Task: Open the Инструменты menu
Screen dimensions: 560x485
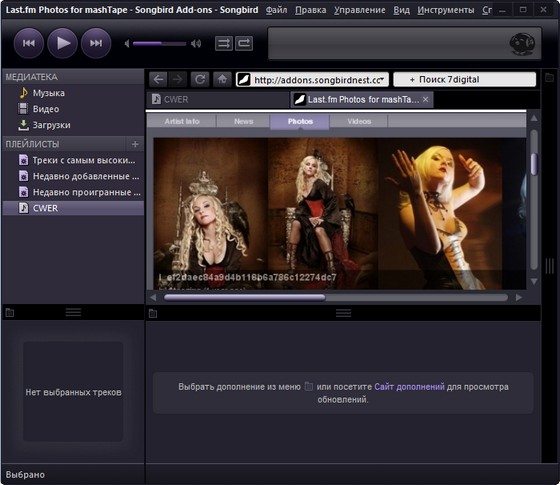Action: pyautogui.click(x=446, y=10)
